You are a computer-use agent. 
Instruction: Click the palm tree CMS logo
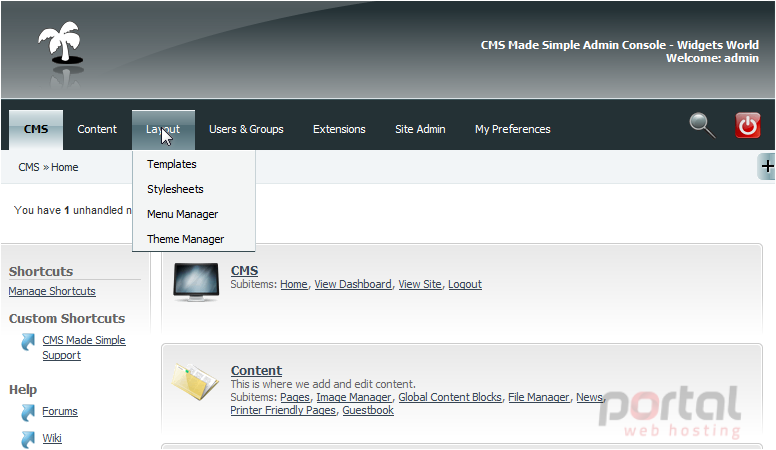pyautogui.click(x=60, y=43)
